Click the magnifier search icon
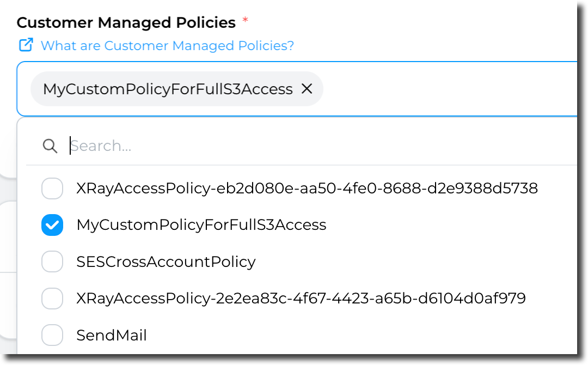The image size is (588, 365). point(50,146)
